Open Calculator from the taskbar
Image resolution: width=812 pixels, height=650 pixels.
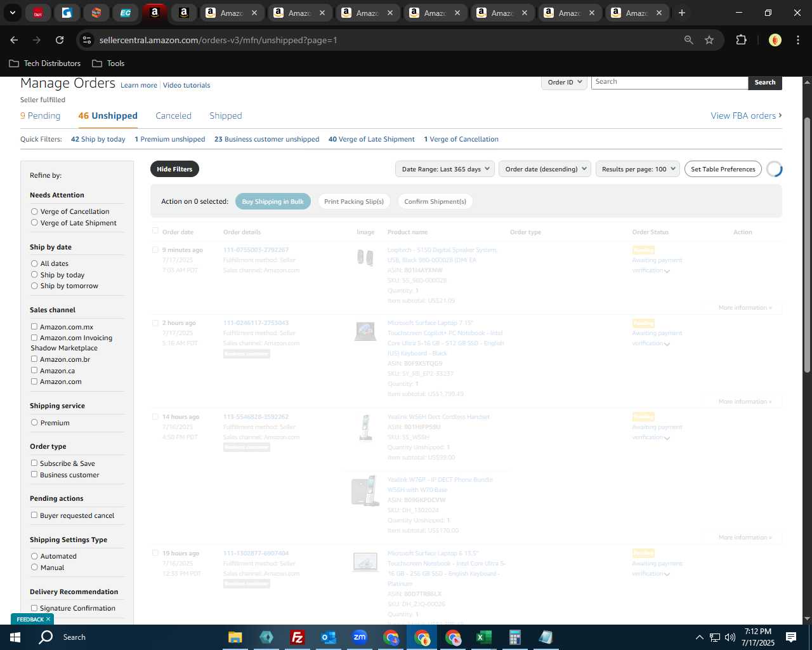(x=514, y=637)
